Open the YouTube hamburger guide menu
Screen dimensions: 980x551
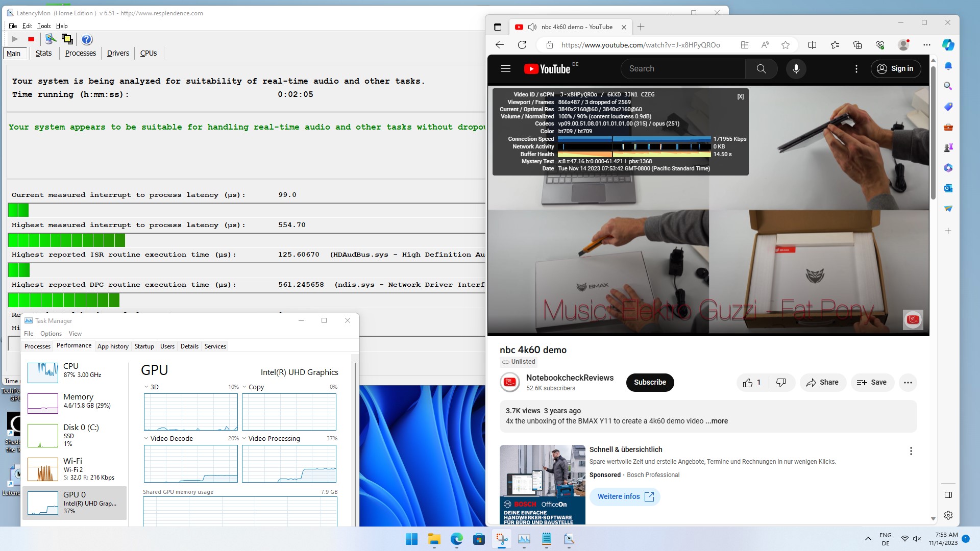(505, 69)
